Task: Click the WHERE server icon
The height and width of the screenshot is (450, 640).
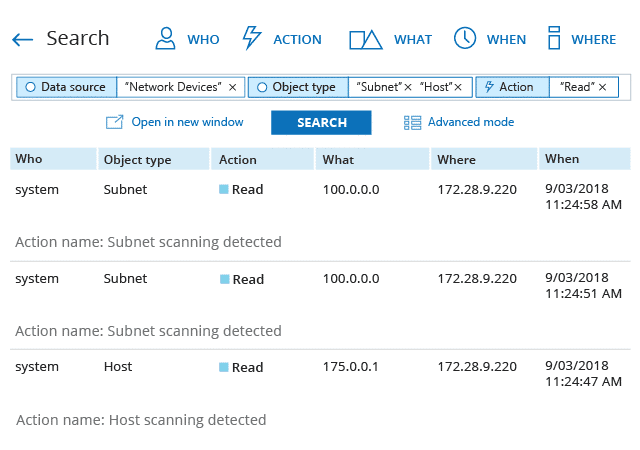Action: [x=554, y=38]
